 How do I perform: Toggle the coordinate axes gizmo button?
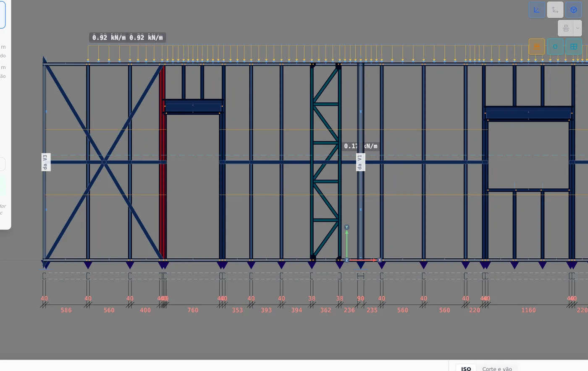(555, 10)
